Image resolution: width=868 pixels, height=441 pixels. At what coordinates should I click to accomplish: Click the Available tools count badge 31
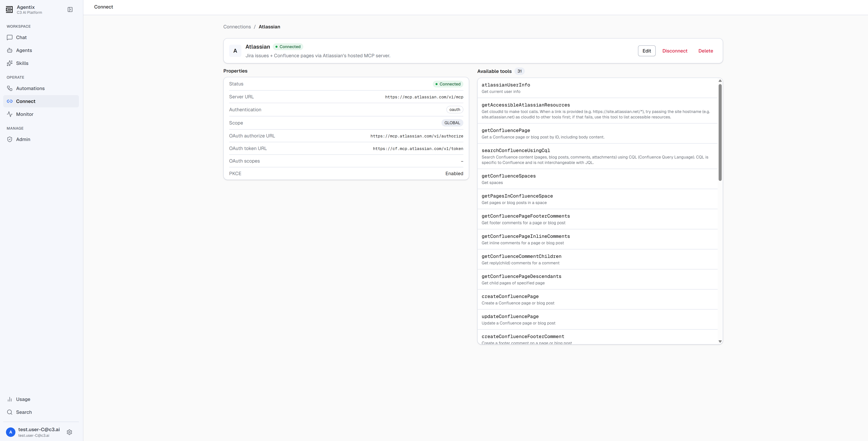click(520, 71)
